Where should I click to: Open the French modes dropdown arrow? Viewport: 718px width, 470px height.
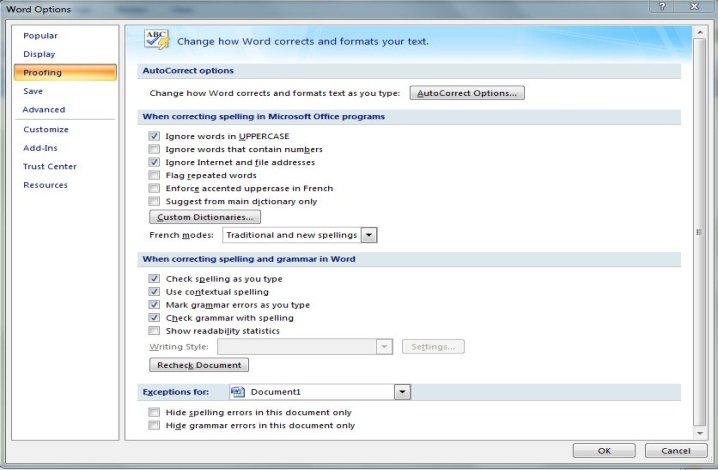pos(369,235)
